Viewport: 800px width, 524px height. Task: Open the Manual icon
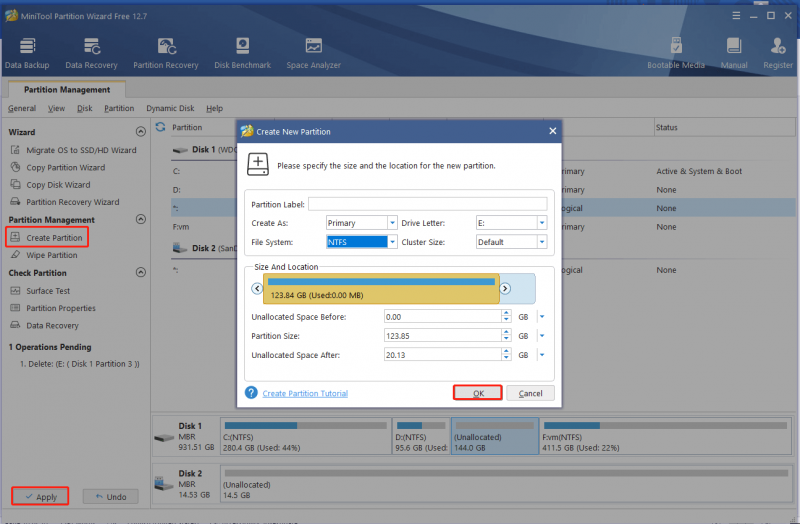click(734, 53)
